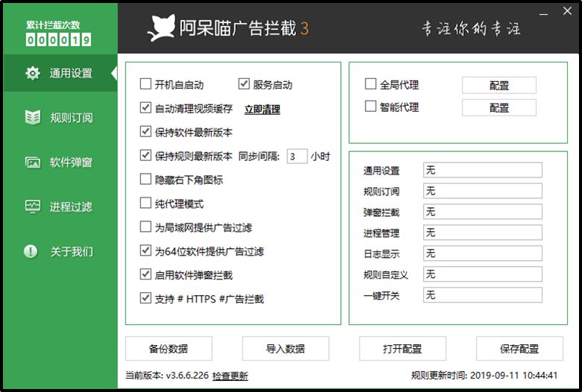Switch to the 规则订阅 tab

[60, 118]
